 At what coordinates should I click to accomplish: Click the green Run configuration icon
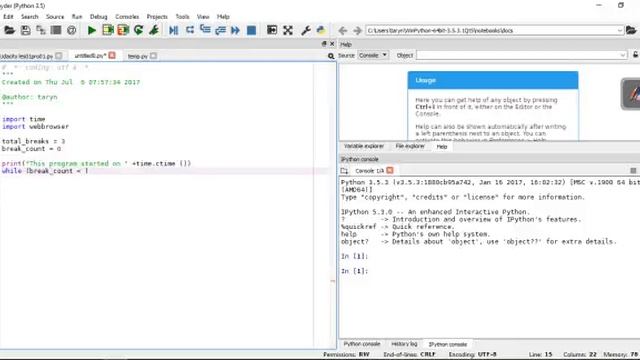coord(154,30)
